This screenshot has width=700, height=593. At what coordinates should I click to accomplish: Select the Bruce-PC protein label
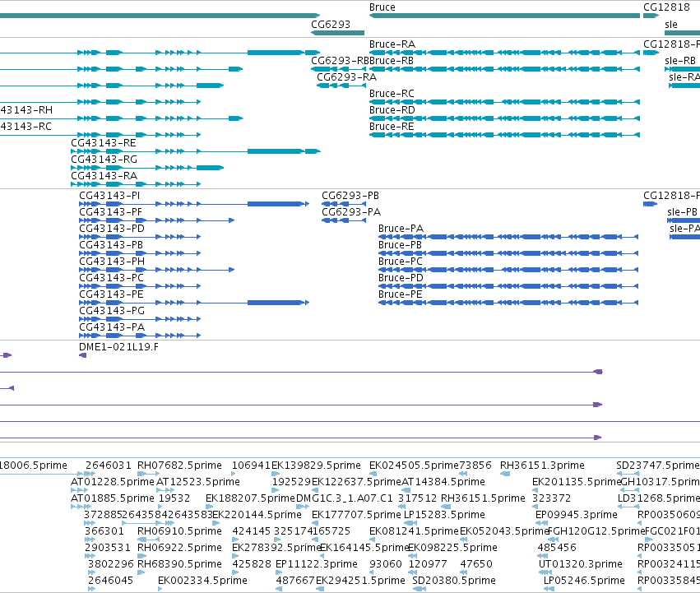click(x=401, y=262)
